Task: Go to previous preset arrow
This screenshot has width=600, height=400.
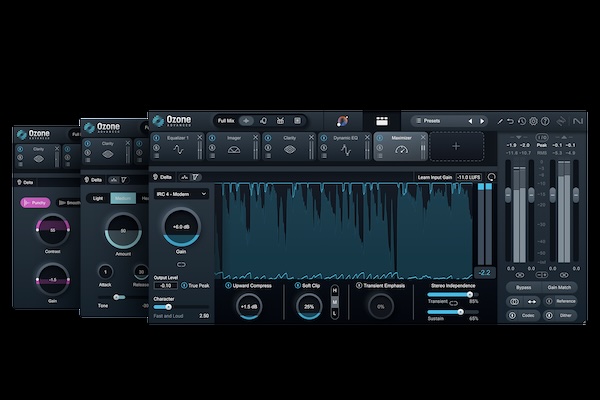Action: coord(470,121)
